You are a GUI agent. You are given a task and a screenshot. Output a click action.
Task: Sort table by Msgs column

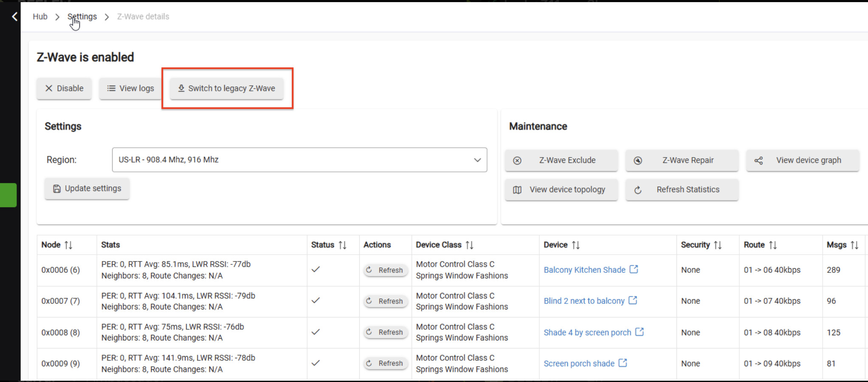(x=854, y=245)
